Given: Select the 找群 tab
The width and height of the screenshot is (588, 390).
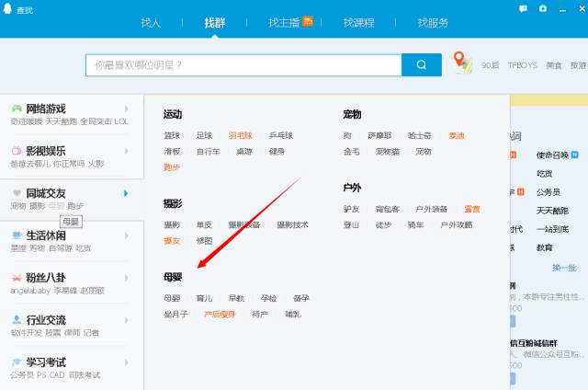Looking at the screenshot, I should click(214, 23).
